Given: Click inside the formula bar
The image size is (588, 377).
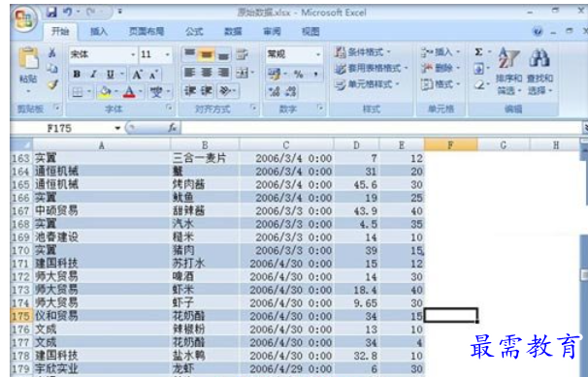Looking at the screenshot, I should [380, 128].
